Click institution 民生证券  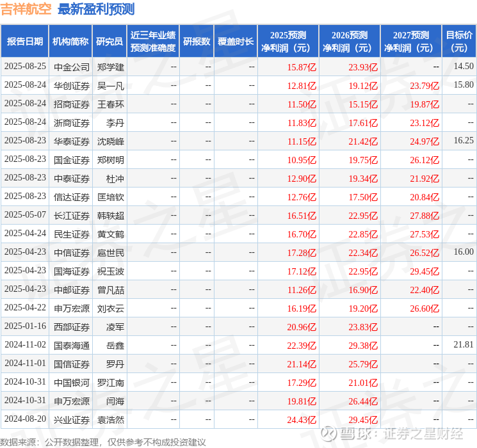coord(72,234)
